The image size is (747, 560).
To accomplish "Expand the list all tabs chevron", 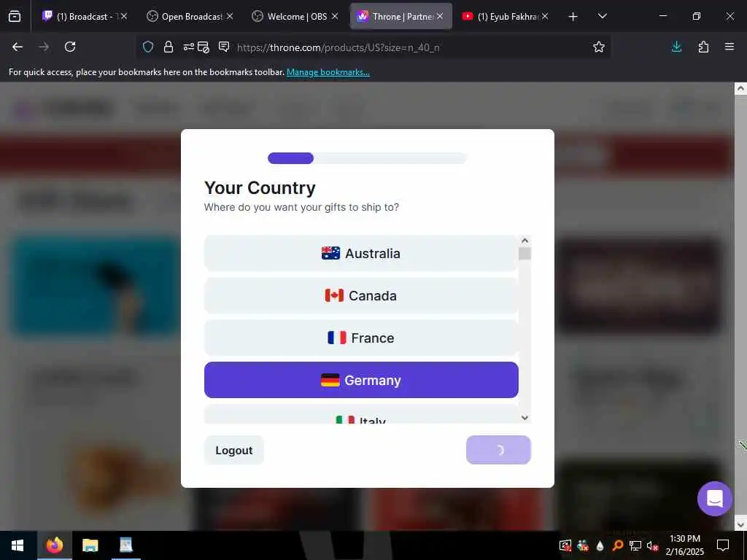I will [x=602, y=17].
